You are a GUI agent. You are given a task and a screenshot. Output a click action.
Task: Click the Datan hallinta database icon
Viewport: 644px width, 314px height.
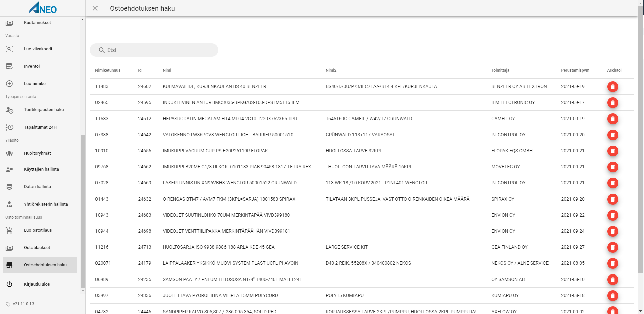(x=9, y=187)
